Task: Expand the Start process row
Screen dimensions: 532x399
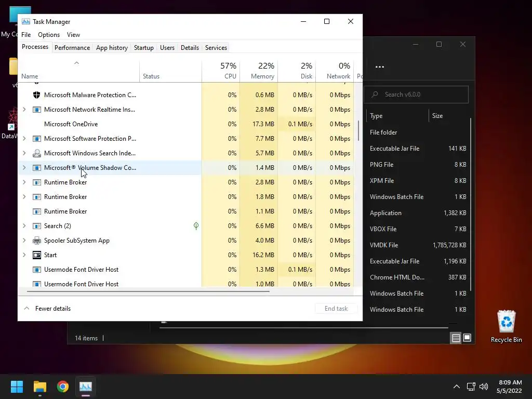Action: [x=24, y=255]
